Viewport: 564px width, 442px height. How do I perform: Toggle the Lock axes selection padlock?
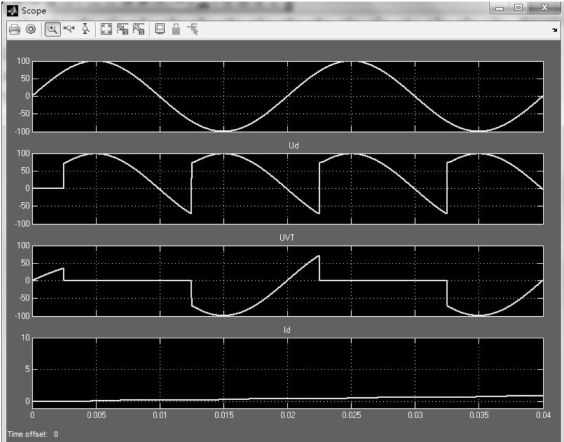[176, 29]
